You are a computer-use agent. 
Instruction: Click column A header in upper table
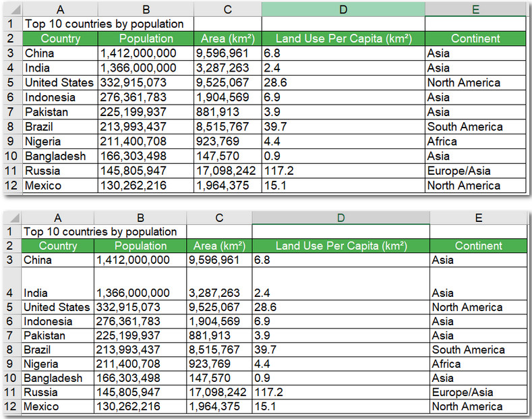point(60,9)
